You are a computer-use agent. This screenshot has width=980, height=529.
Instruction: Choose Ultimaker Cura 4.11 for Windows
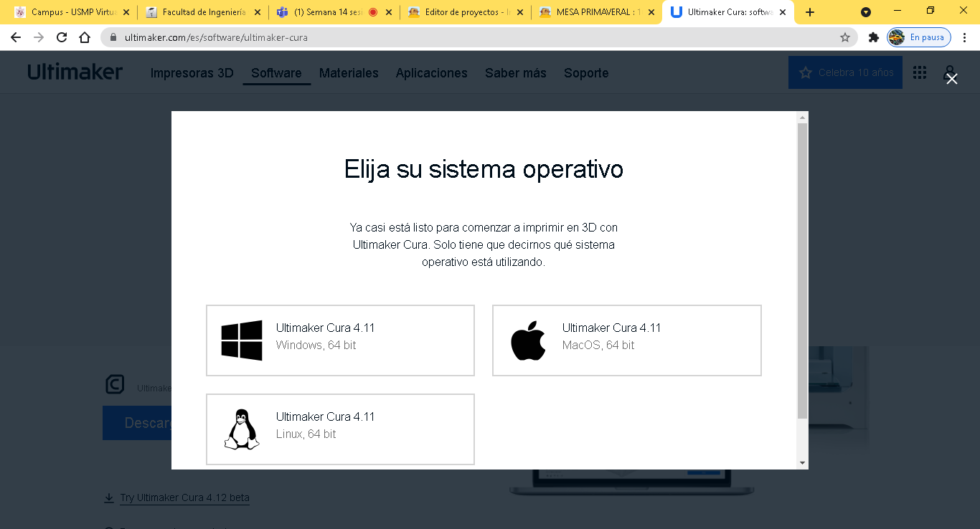click(x=340, y=340)
